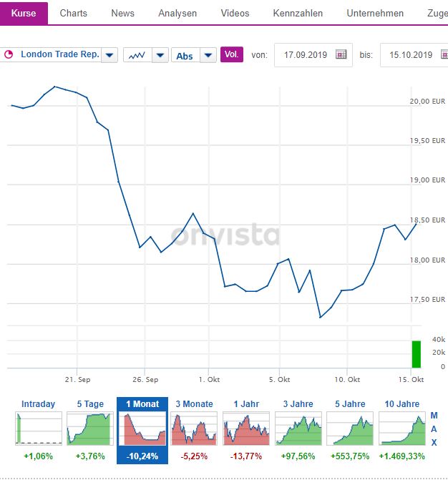Open the chart type dropdown arrow
This screenshot has width=448, height=480.
coord(160,55)
